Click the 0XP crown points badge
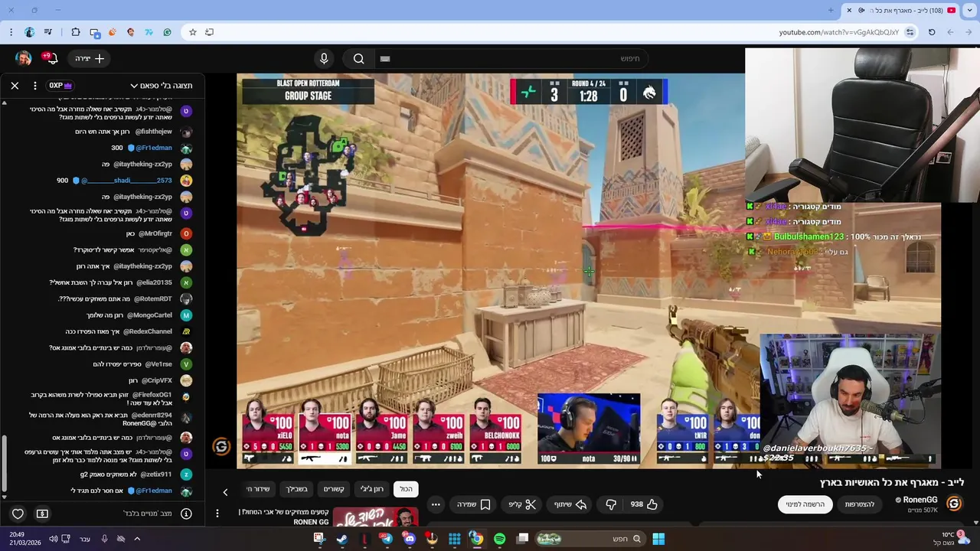 pyautogui.click(x=61, y=86)
